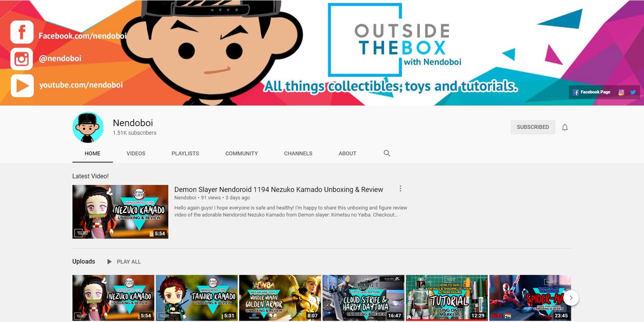Click the Nendoboi channel avatar
This screenshot has height=322, width=644.
tap(88, 127)
